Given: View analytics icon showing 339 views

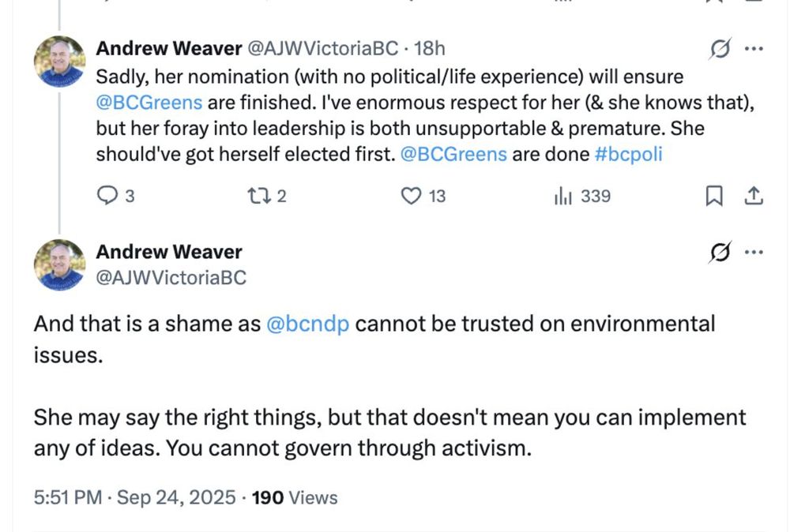Looking at the screenshot, I should tap(562, 196).
